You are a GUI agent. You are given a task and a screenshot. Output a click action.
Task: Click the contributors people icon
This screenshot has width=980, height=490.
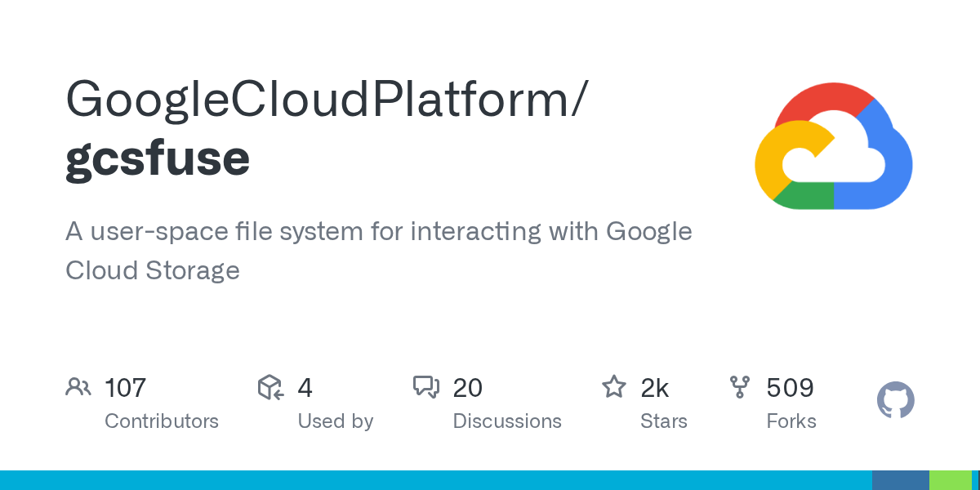pyautogui.click(x=78, y=387)
